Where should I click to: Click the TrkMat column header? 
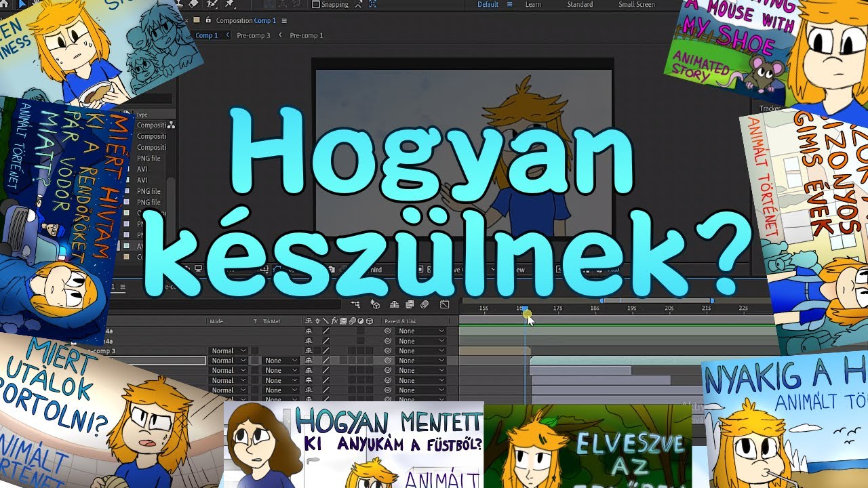271,321
